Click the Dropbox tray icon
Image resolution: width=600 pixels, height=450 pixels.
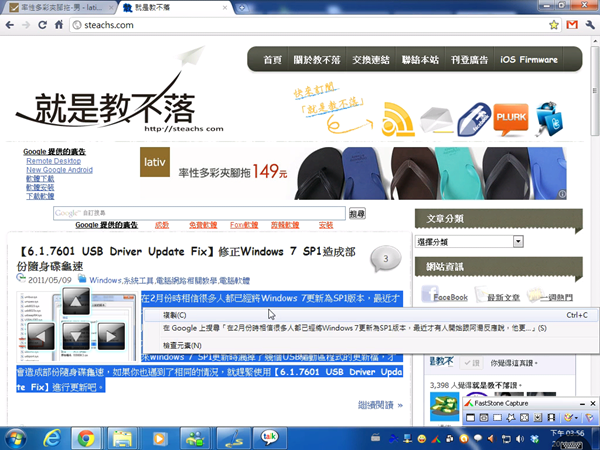[535, 439]
